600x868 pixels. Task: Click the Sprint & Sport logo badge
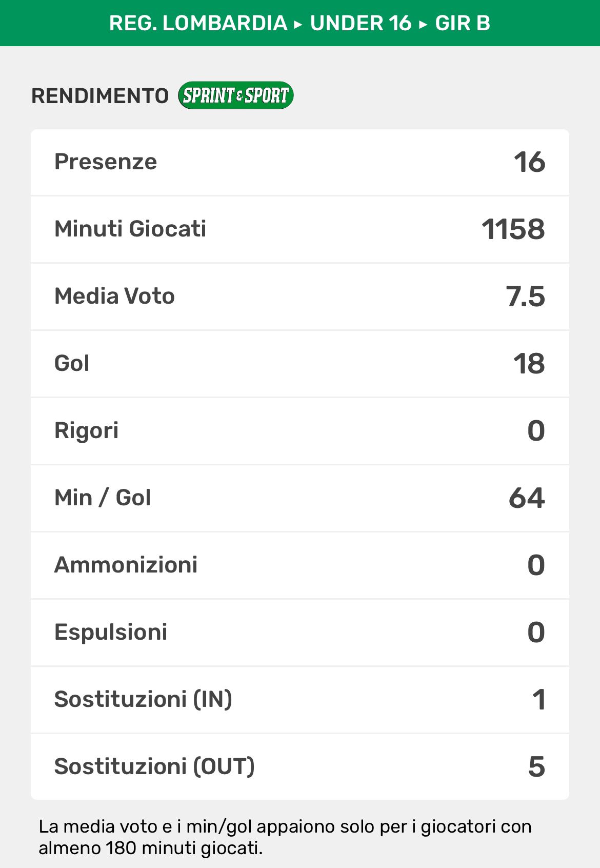pos(235,95)
